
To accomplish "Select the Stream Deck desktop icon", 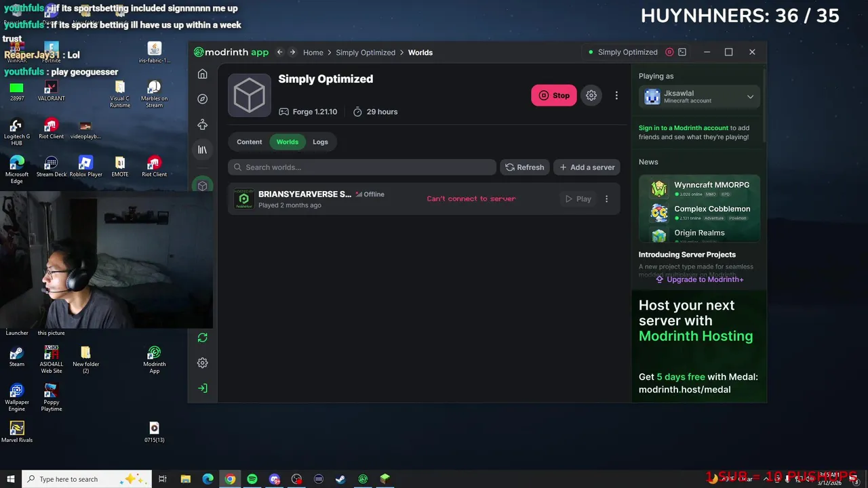I will click(51, 167).
